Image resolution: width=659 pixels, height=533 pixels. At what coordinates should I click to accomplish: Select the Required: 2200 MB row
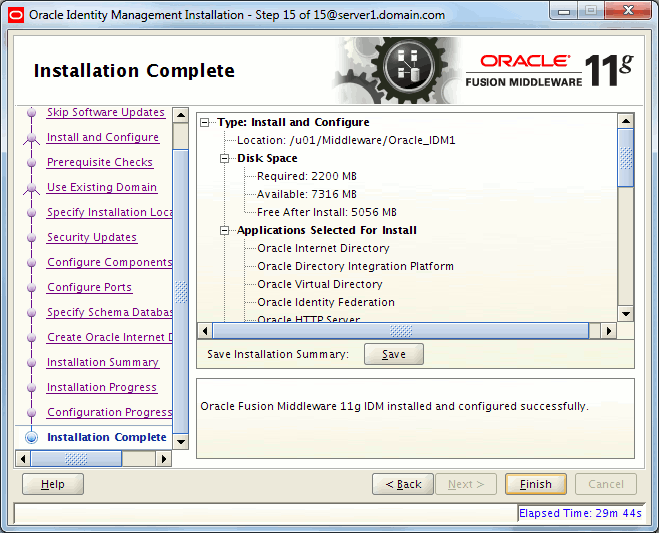(x=307, y=177)
